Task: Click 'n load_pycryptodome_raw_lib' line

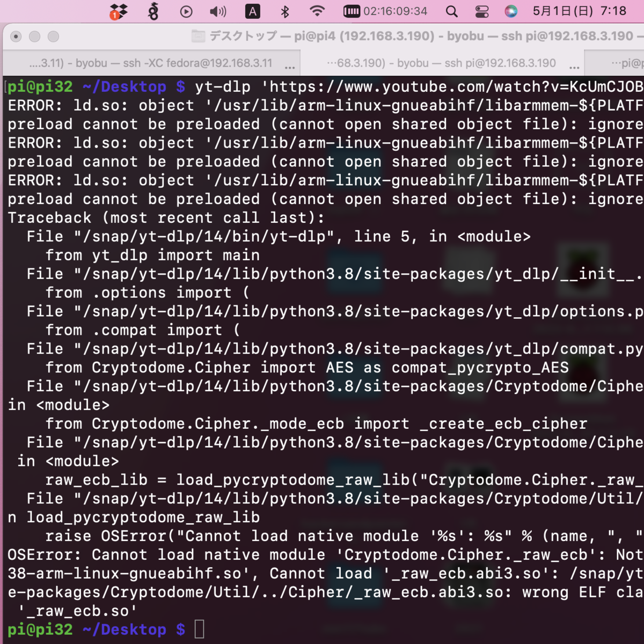Action: pos(134,518)
